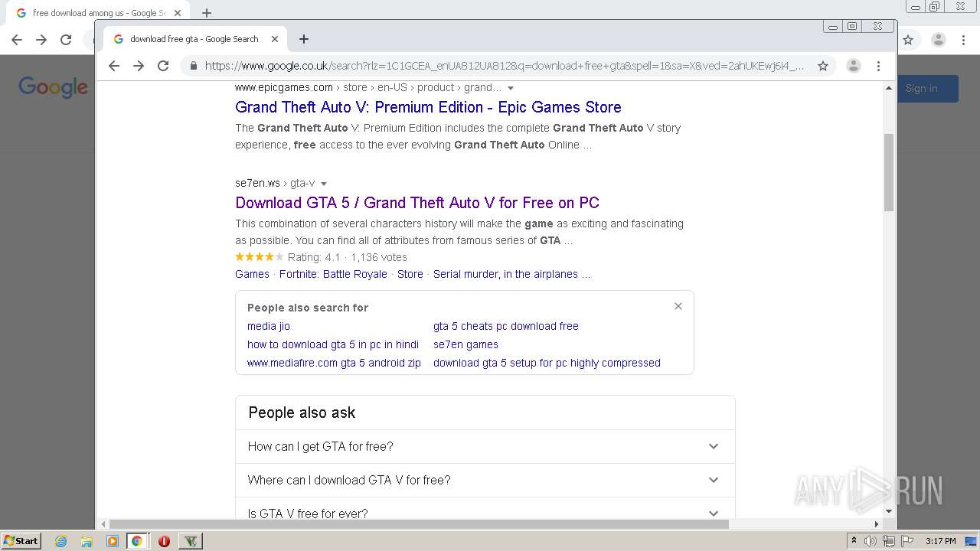Focus the address bar URL field
This screenshot has width=980, height=551.
505,66
